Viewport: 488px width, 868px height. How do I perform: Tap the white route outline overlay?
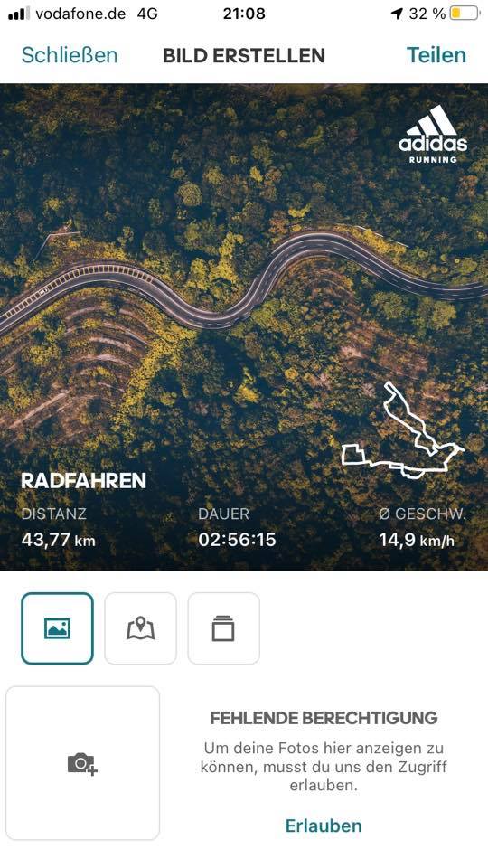pyautogui.click(x=402, y=429)
